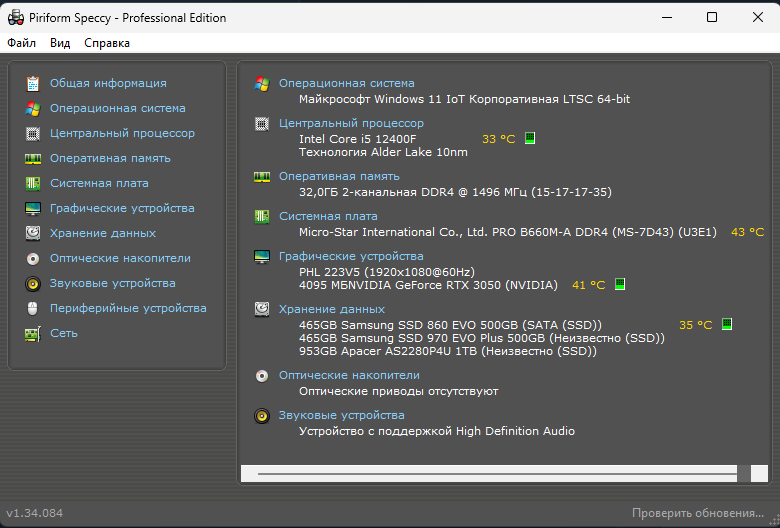Go to the Операционная система section in the sidebar

point(118,108)
